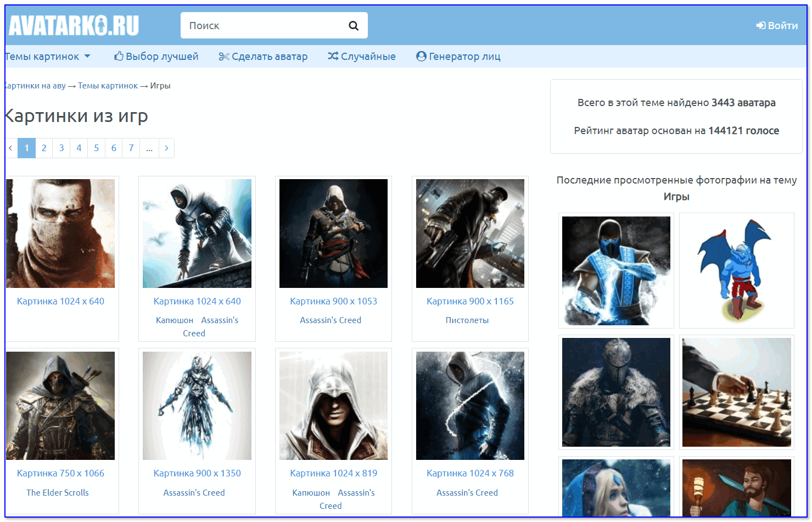The width and height of the screenshot is (812, 522).
Task: Open armored knight with fur thumbnail
Action: [616, 392]
